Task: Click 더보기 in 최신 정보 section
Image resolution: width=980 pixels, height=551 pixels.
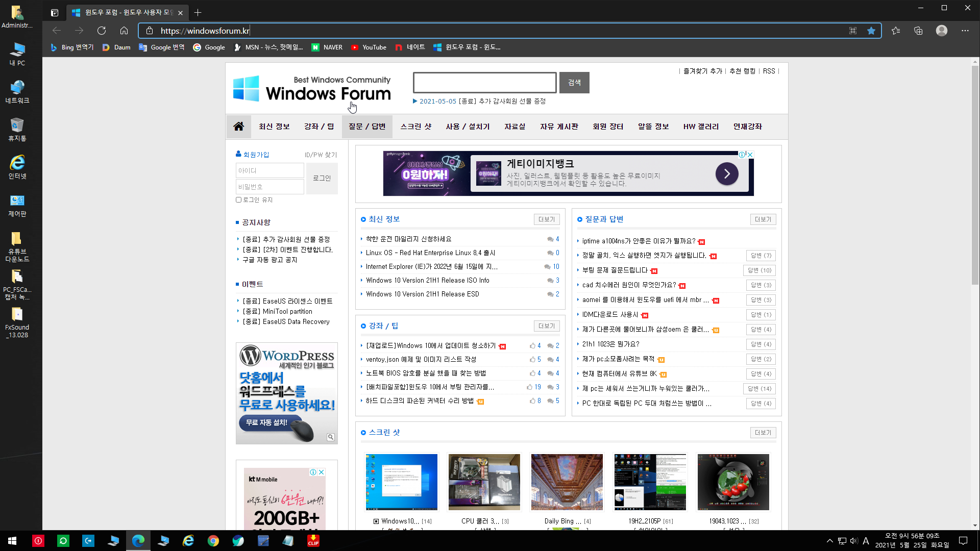Action: pos(547,219)
